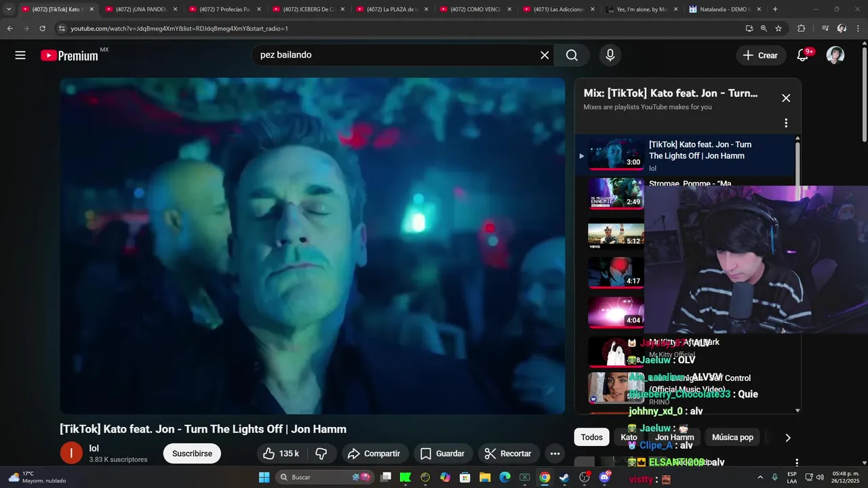Select the 'Kato' filter chip
Screen dimensions: 868x488
(x=629, y=437)
